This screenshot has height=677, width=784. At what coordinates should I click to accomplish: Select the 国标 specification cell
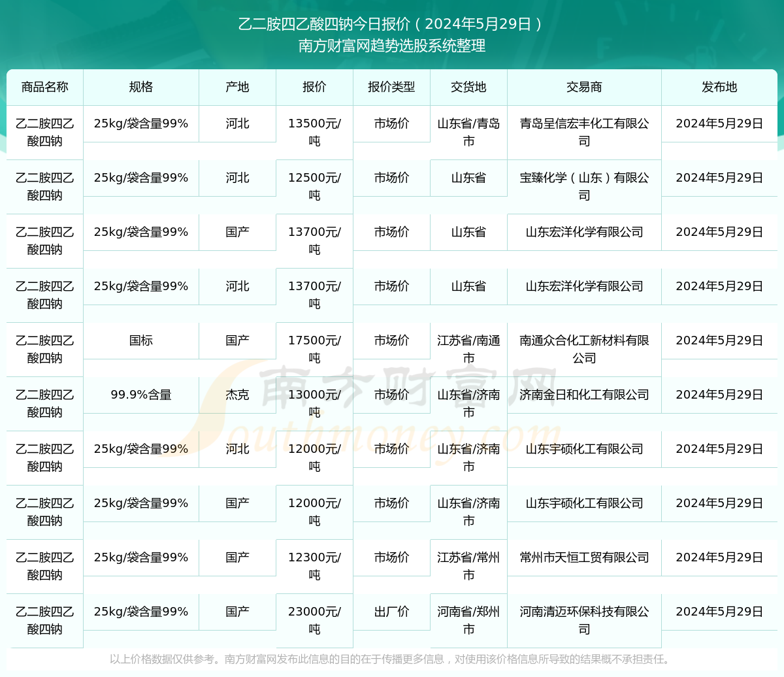pos(141,341)
